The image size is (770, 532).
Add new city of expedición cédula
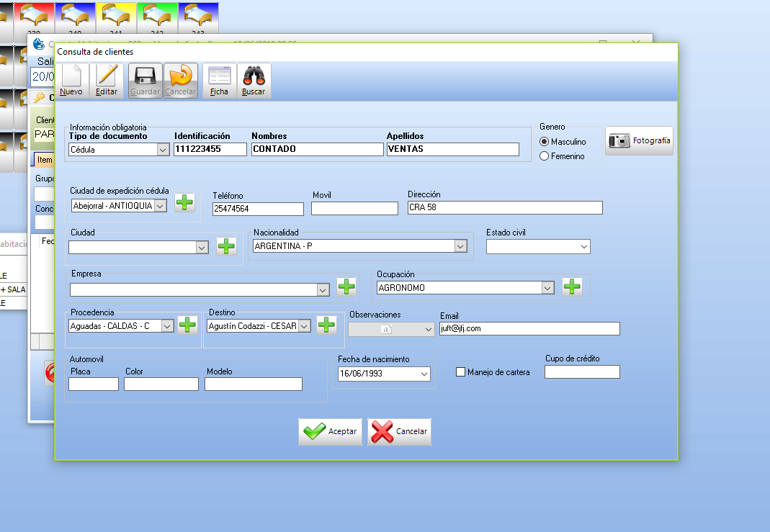(x=185, y=203)
